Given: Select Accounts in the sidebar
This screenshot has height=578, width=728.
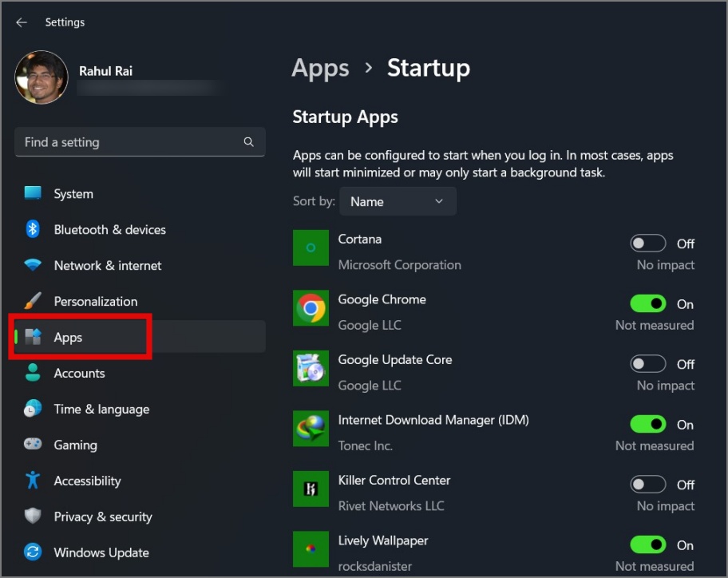Looking at the screenshot, I should click(80, 373).
